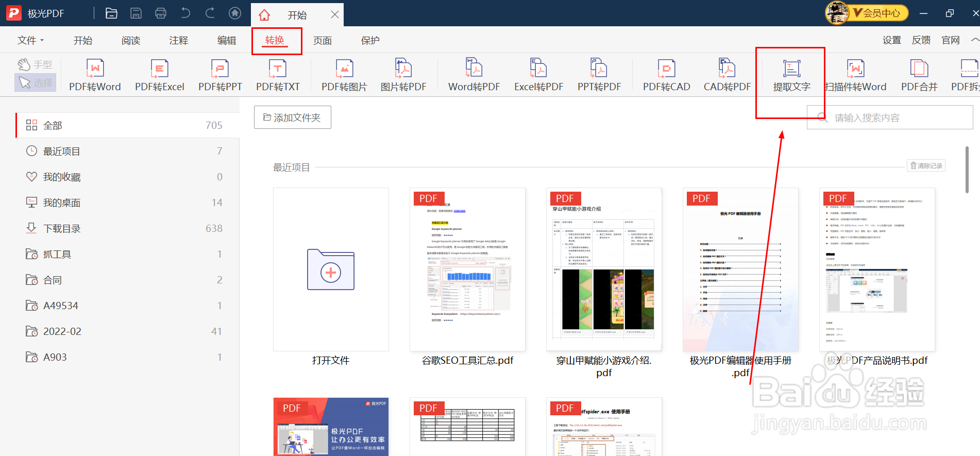Image resolution: width=980 pixels, height=456 pixels.
Task: Select the 合同 folder
Action: tap(127, 280)
